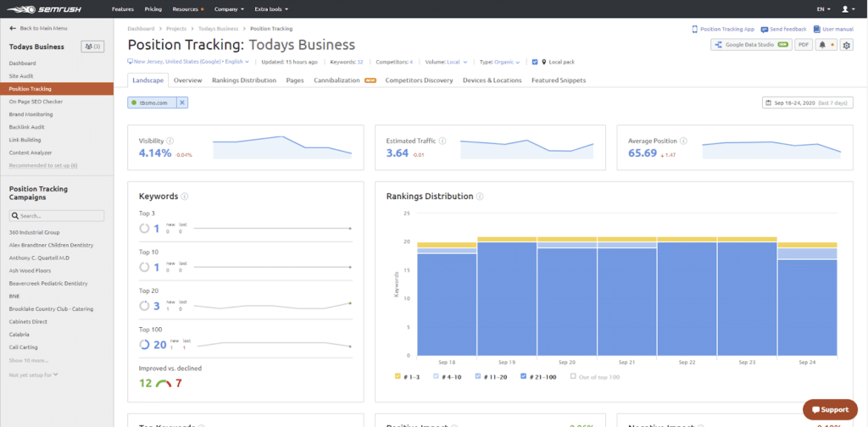The height and width of the screenshot is (427, 868).
Task: Click the Rankings Distribution info icon
Action: tap(480, 197)
